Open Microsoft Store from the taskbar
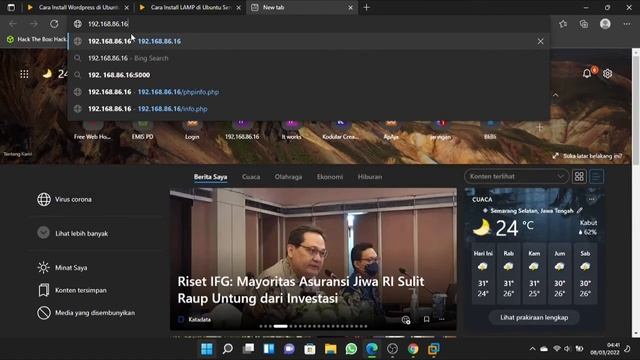Image resolution: width=640 pixels, height=360 pixels. tap(310, 349)
